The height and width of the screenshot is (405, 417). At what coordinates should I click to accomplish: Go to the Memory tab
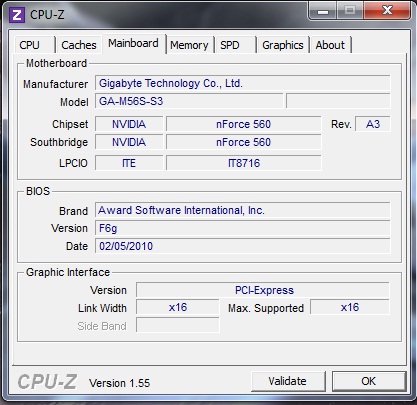(x=189, y=45)
